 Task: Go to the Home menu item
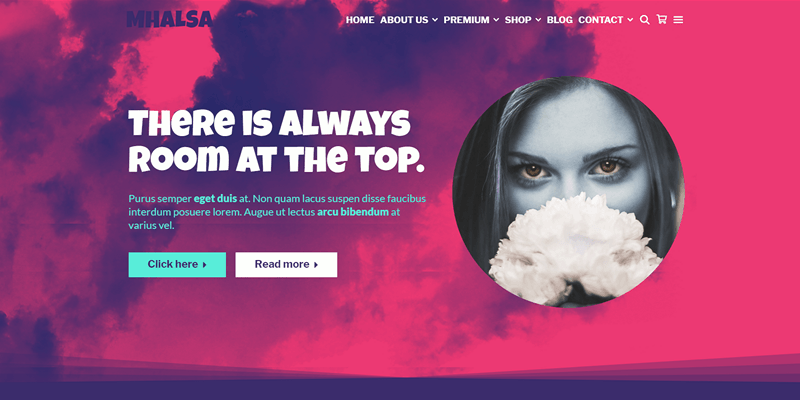coord(360,20)
